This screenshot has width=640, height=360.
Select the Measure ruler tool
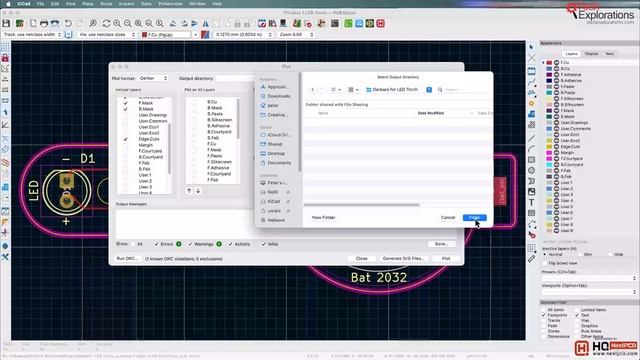point(531,258)
